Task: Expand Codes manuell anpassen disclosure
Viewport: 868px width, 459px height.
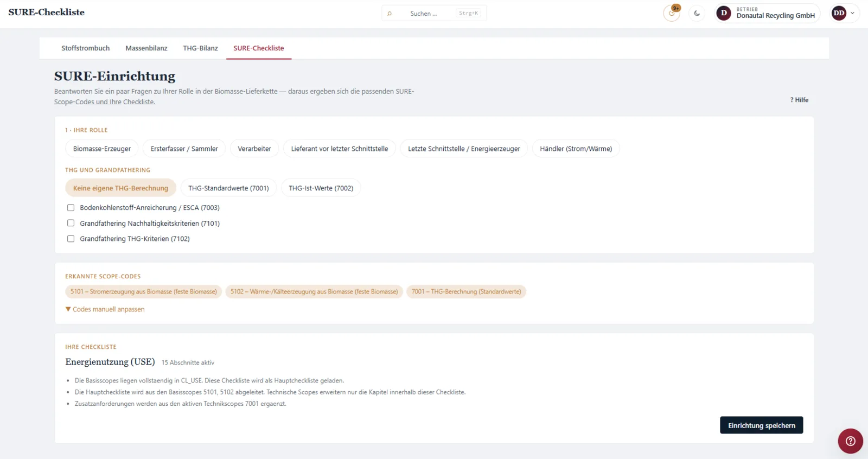Action: click(x=105, y=309)
